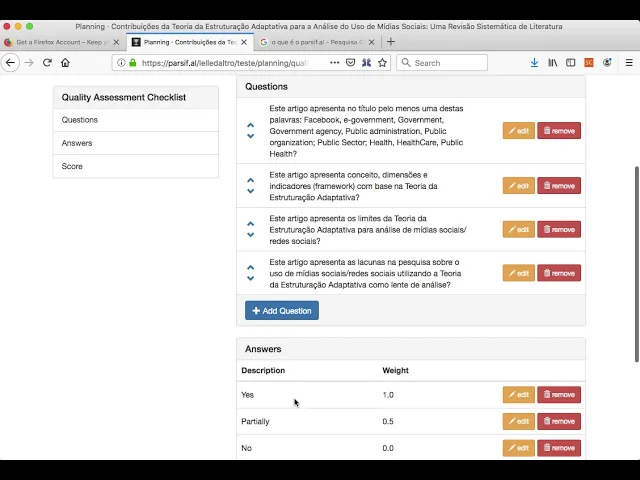Open the library bookshelf icon
The width and height of the screenshot is (640, 480).
(552, 62)
